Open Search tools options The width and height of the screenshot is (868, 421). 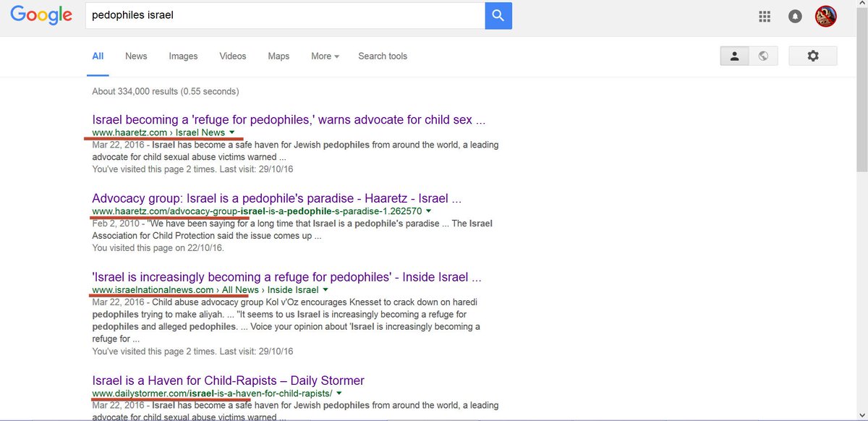(383, 56)
